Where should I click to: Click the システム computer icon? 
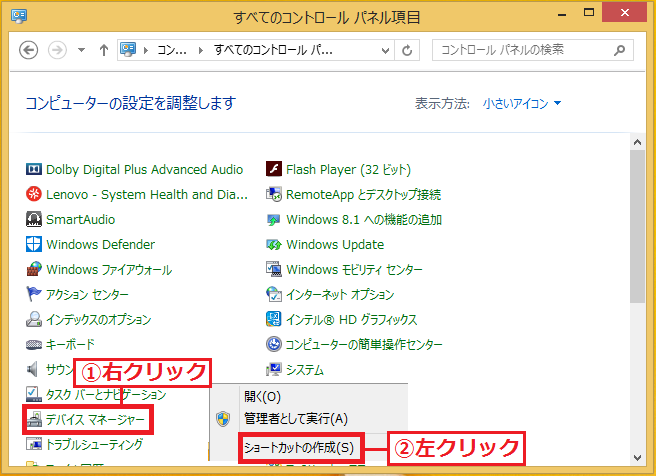pos(274,369)
